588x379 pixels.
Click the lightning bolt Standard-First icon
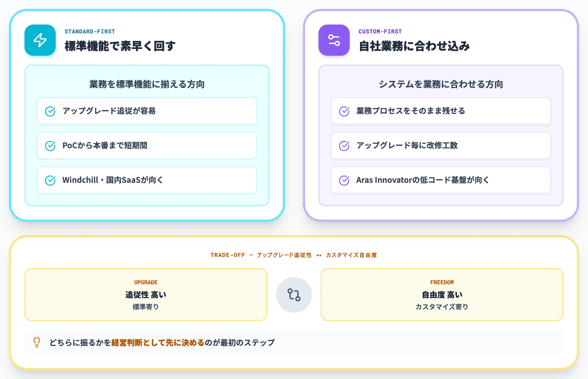40,40
